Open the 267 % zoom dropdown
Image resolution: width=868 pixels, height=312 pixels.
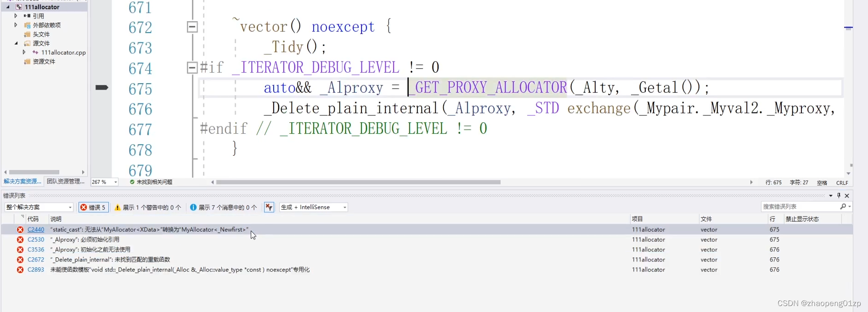115,182
